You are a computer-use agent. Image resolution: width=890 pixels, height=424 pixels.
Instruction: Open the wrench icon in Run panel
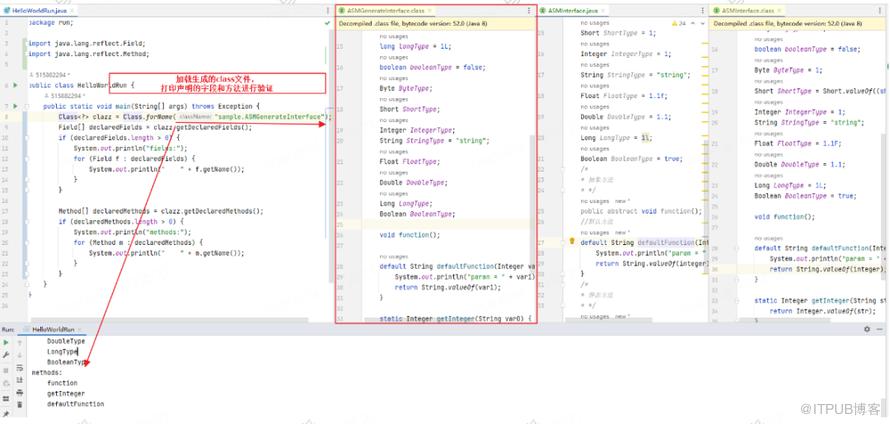(x=6, y=354)
